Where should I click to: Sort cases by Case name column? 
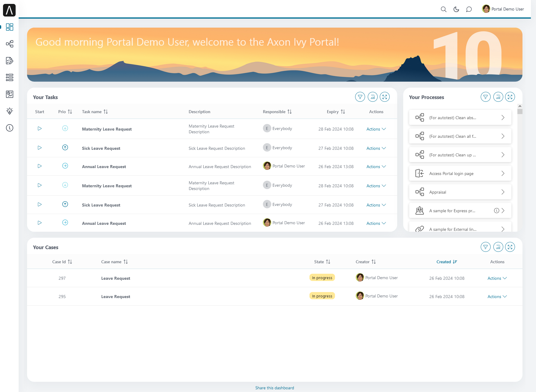pos(126,262)
